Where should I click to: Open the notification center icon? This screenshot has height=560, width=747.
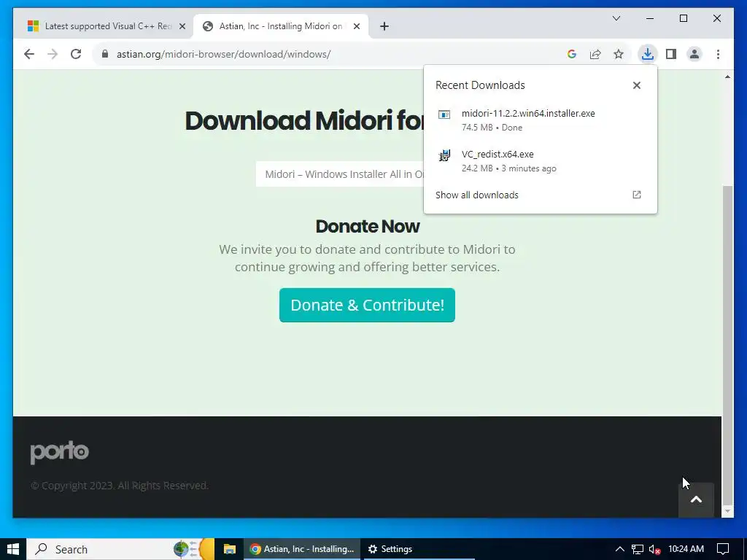coord(723,549)
